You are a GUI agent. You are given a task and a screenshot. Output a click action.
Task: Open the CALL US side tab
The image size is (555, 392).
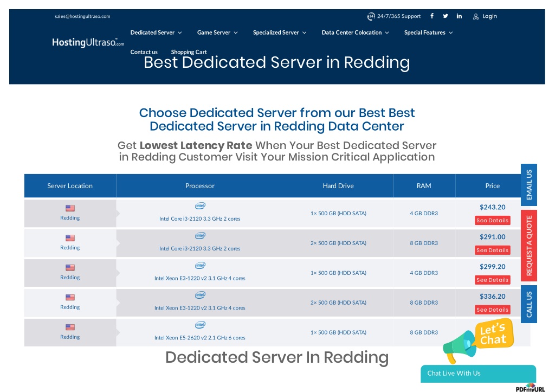coord(529,304)
